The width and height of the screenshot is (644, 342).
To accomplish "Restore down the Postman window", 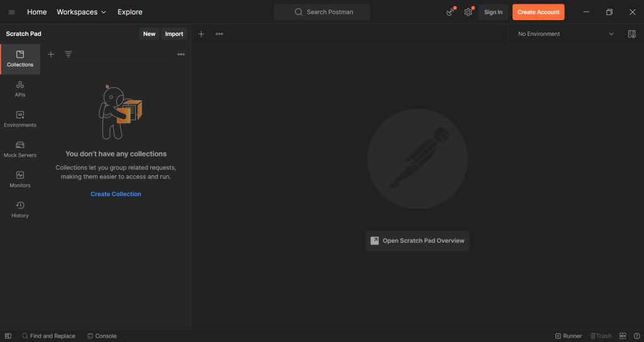I will (x=609, y=12).
